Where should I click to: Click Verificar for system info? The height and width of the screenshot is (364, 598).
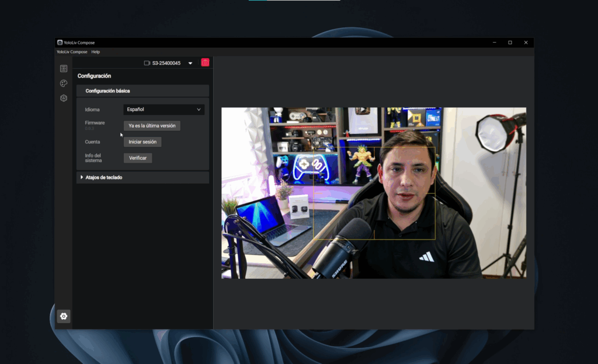click(138, 158)
